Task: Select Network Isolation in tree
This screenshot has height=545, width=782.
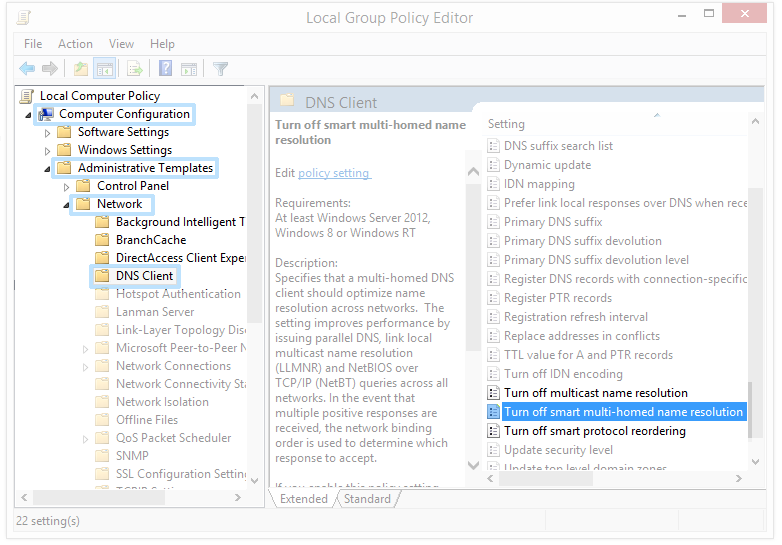Action: tap(163, 402)
